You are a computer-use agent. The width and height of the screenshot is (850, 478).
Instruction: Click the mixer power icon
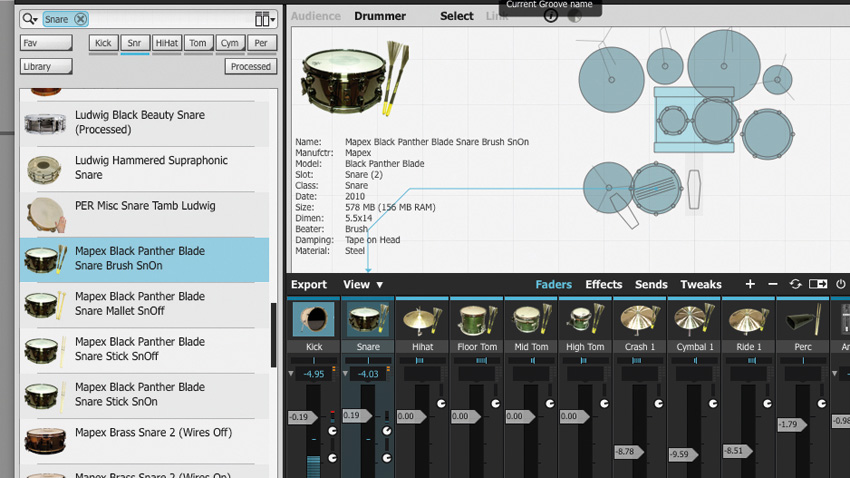click(x=841, y=284)
